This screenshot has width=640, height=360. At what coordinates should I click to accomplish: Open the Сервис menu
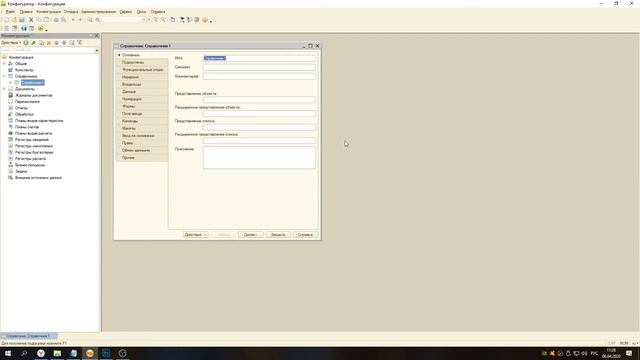point(126,12)
